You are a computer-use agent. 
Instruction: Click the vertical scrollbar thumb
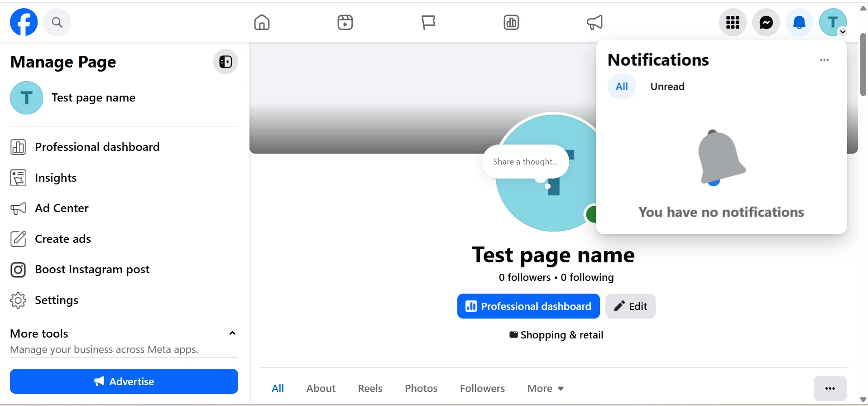[863, 64]
